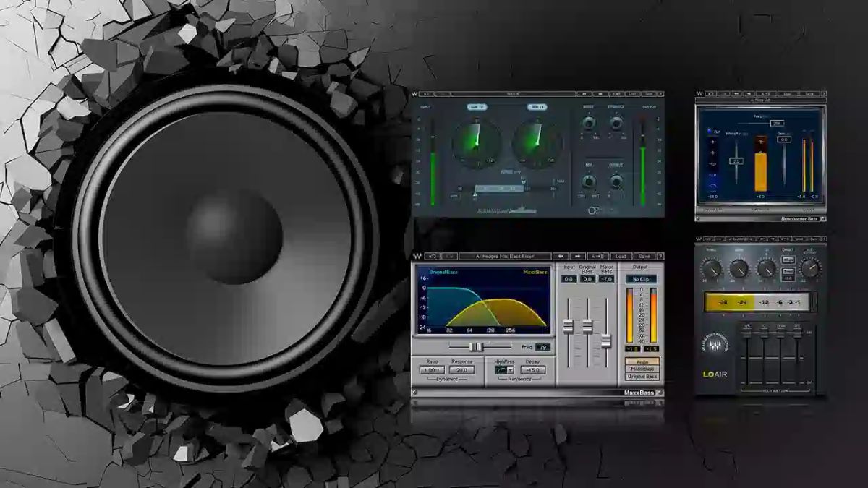Open the preset name bar on Renaissance Bass
Screen dimensions: 868x488
[x=762, y=100]
